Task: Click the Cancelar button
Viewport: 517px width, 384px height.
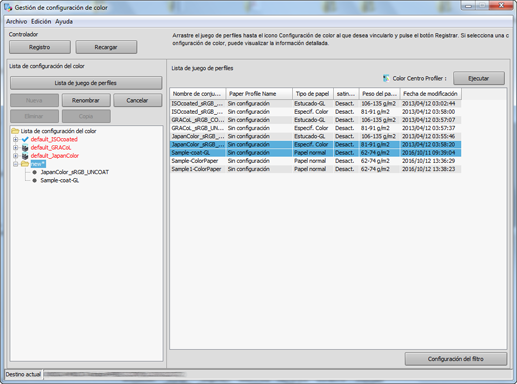Action: pos(137,100)
